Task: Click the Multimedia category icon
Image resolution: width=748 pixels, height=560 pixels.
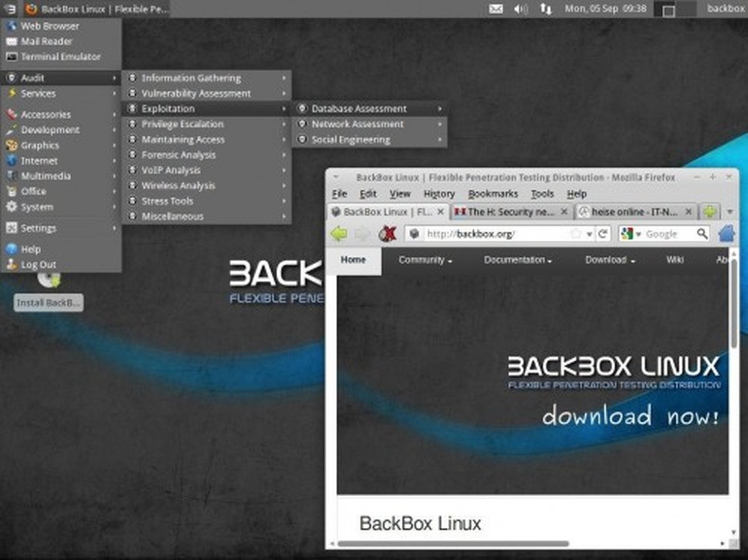Action: click(11, 176)
